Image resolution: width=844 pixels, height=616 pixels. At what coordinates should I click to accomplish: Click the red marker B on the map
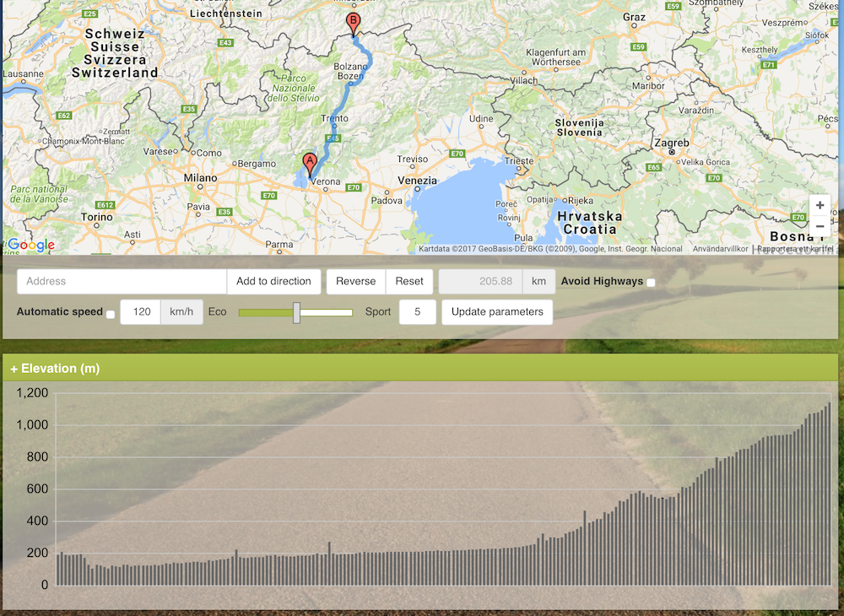point(353,23)
